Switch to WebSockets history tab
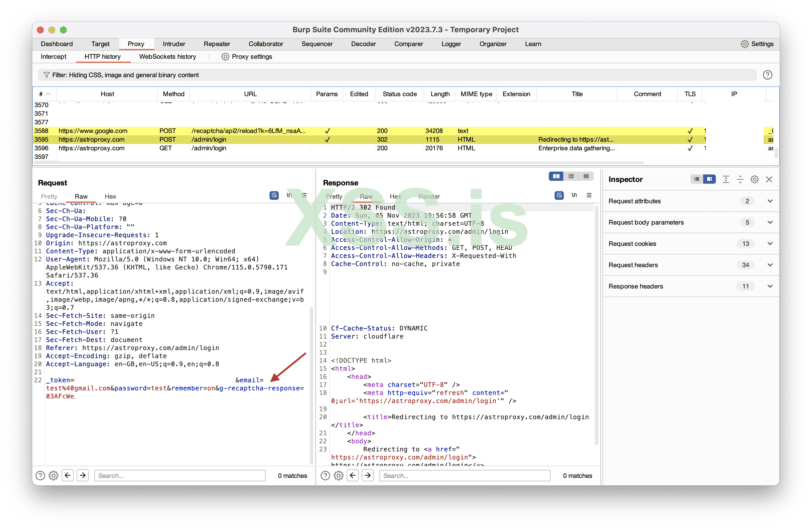The width and height of the screenshot is (812, 528). pyautogui.click(x=168, y=57)
